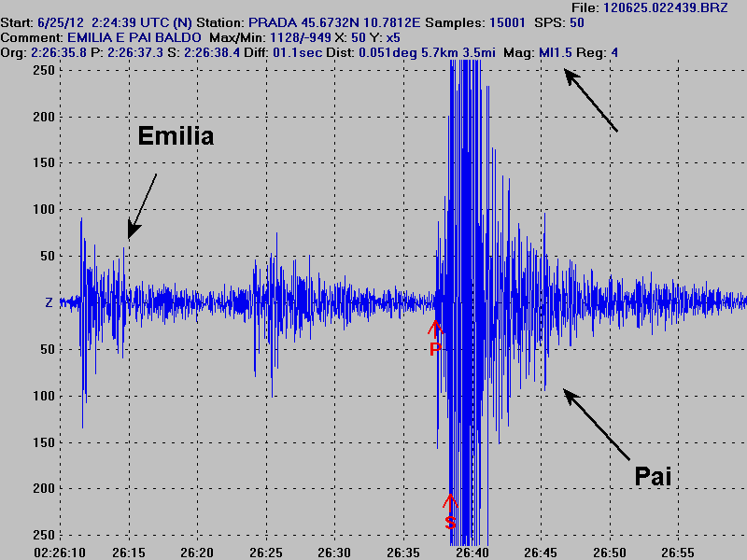This screenshot has width=747, height=560.
Task: Click the red P pick marker
Action: pyautogui.click(x=435, y=338)
